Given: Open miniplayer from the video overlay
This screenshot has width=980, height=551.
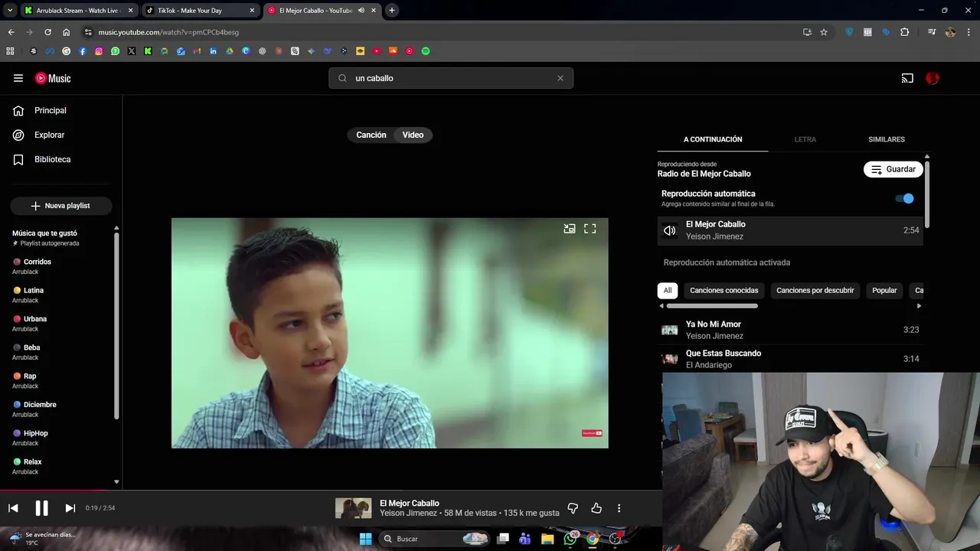Looking at the screenshot, I should [x=570, y=228].
